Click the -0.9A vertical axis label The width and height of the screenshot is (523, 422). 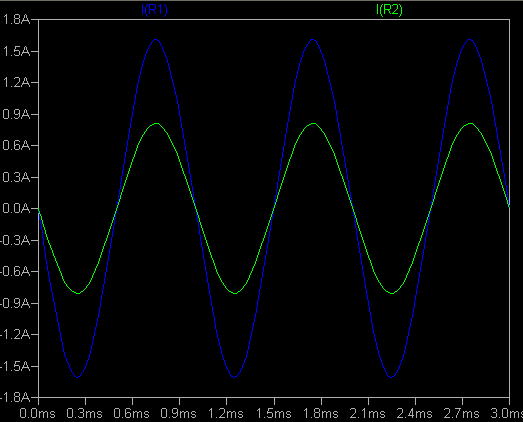(15, 303)
